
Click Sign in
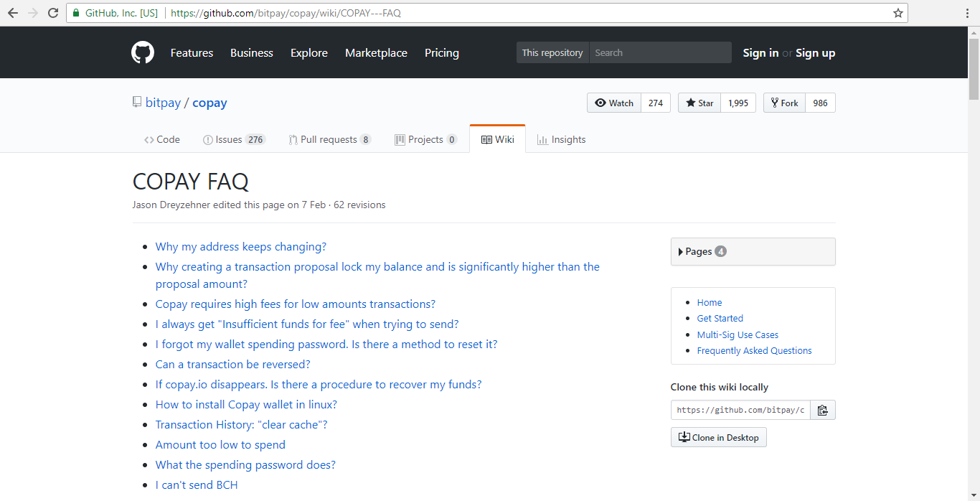pyautogui.click(x=760, y=52)
